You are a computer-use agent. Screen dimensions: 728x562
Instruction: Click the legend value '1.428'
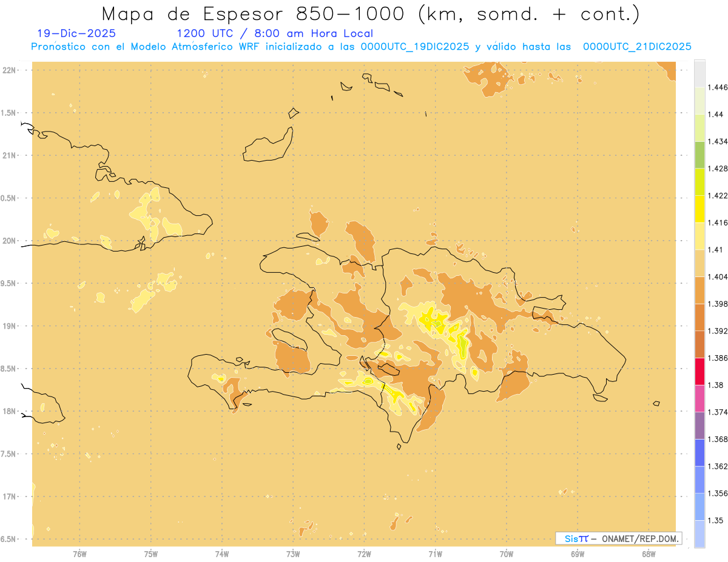(x=718, y=169)
